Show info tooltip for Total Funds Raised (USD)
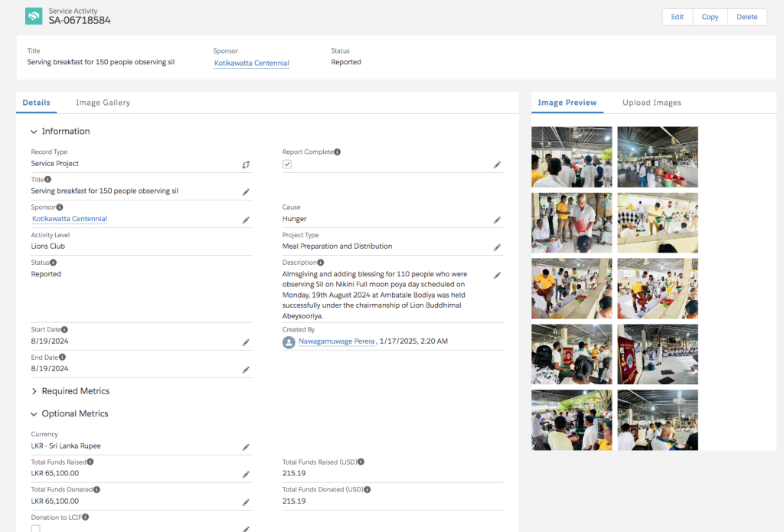Screen dimensions: 784x532 click(361, 462)
